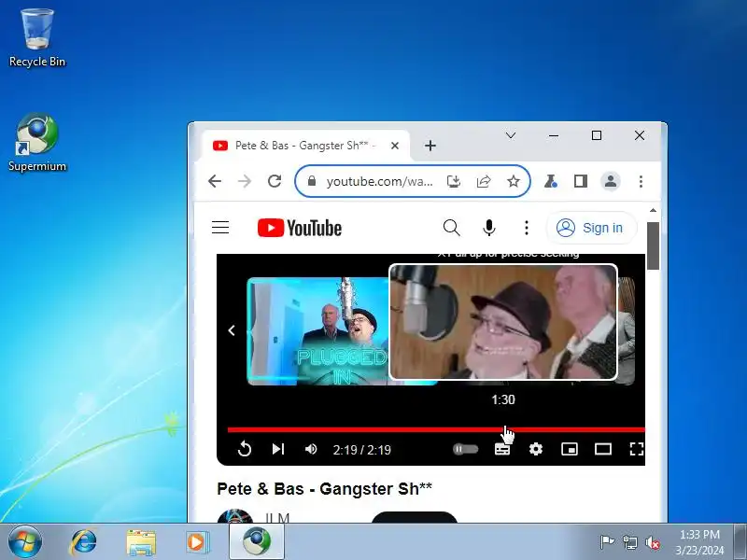Skip to the next video
The width and height of the screenshot is (747, 560).
tap(278, 449)
